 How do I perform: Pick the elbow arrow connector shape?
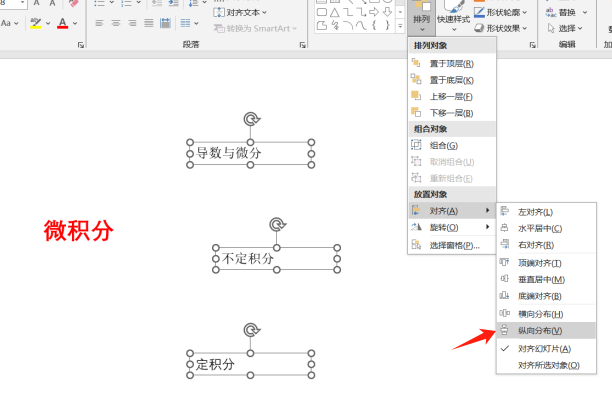pos(361,12)
